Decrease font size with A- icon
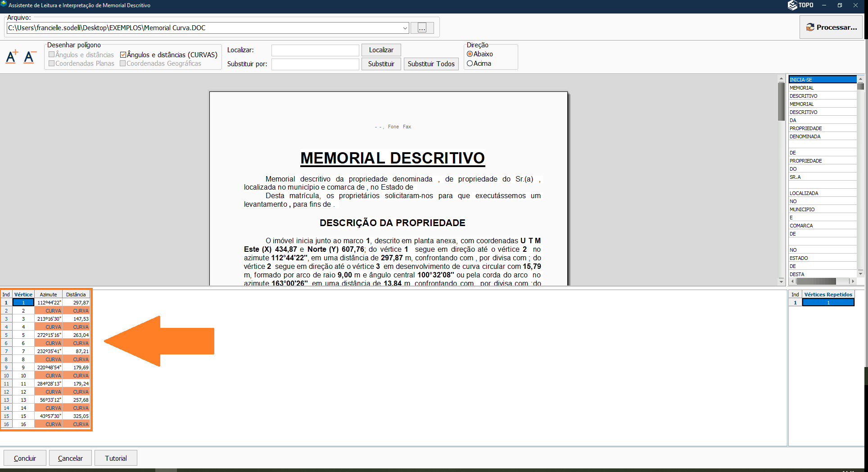868x472 pixels. coord(30,57)
